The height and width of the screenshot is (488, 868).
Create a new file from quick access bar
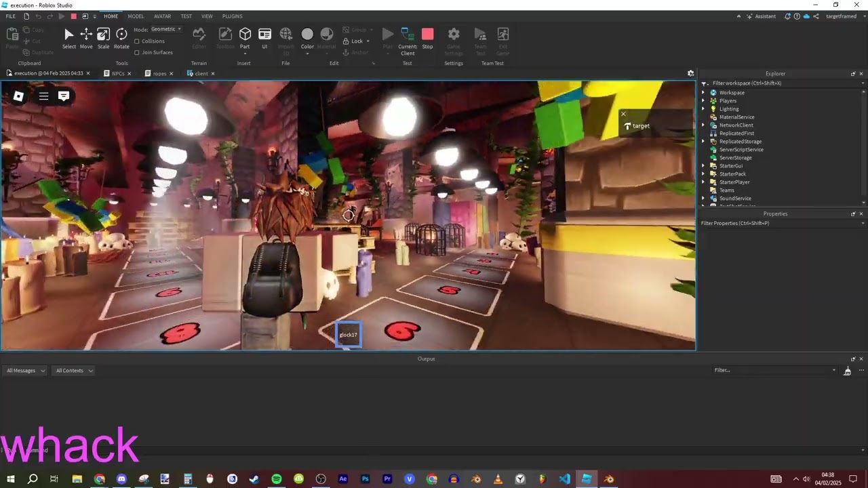(x=26, y=16)
